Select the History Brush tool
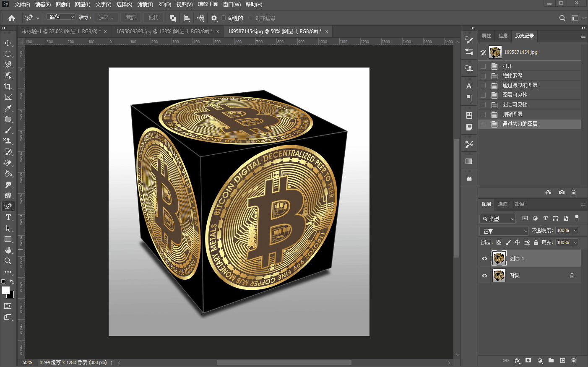 point(8,152)
